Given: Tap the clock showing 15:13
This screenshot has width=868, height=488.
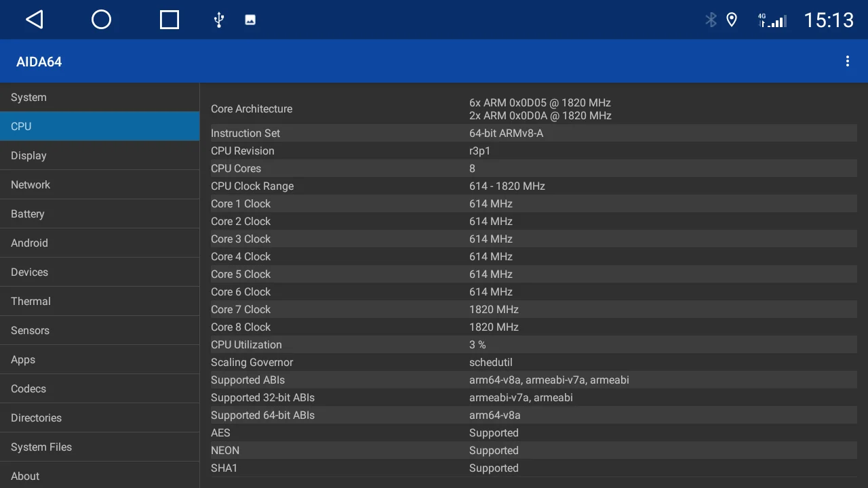Looking at the screenshot, I should 828,20.
